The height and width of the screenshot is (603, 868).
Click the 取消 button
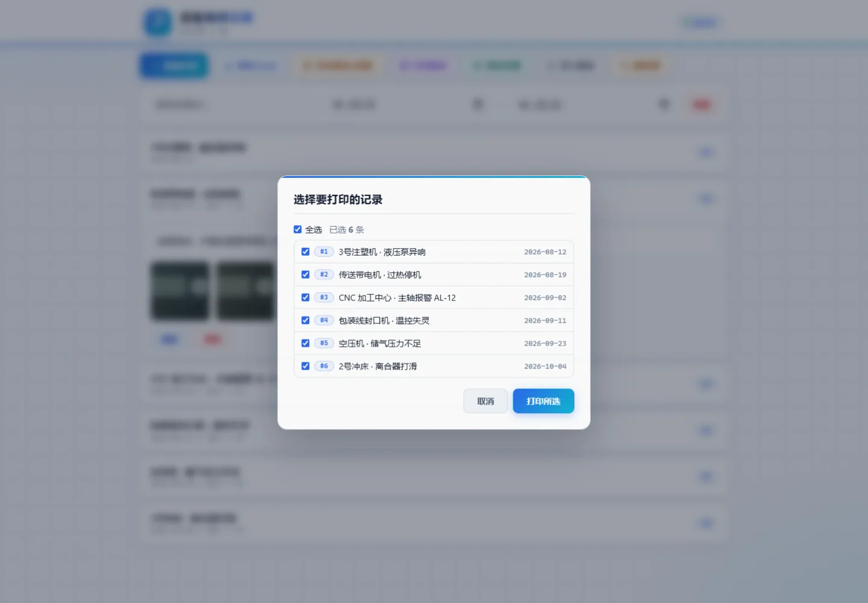tap(486, 401)
